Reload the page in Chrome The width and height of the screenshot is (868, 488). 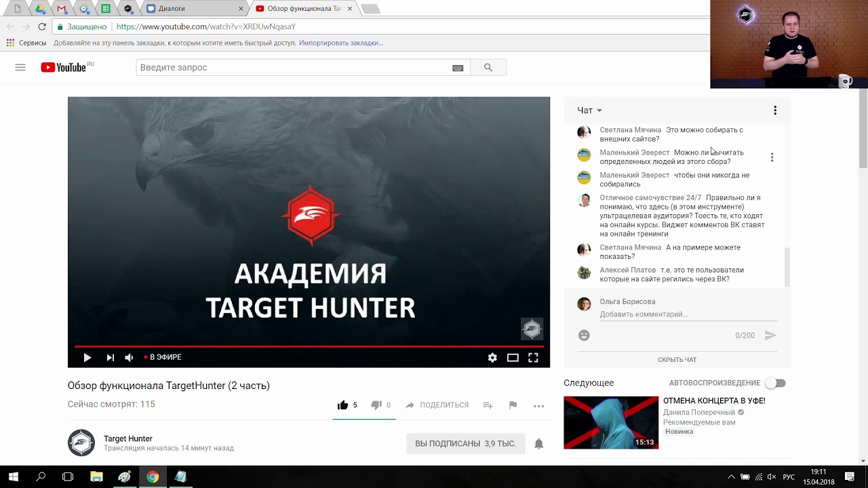(x=42, y=26)
